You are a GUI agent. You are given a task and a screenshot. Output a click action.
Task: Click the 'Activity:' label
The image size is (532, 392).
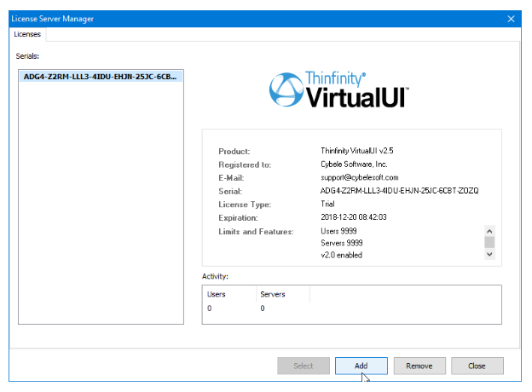pyautogui.click(x=215, y=276)
